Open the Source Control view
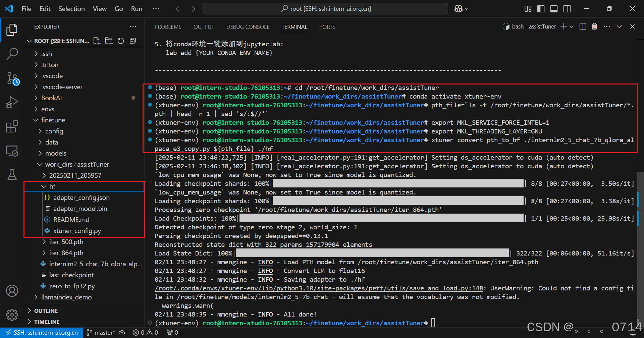The height and width of the screenshot is (338, 644). [x=12, y=78]
